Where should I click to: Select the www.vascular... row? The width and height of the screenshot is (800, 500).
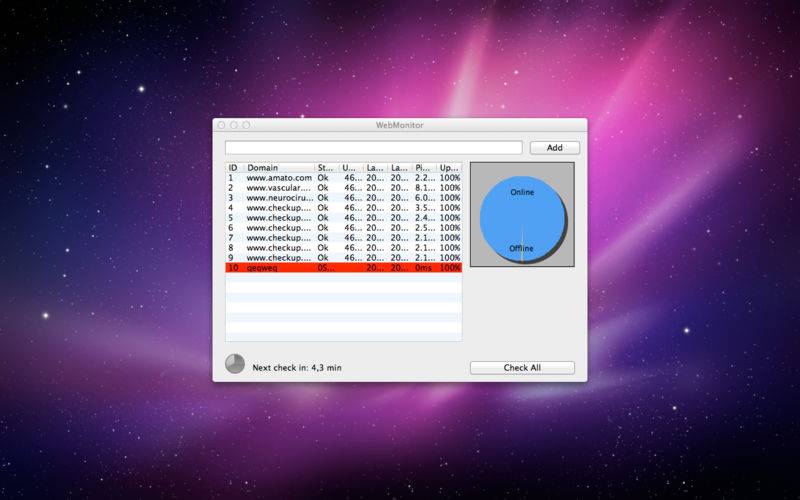(343, 188)
